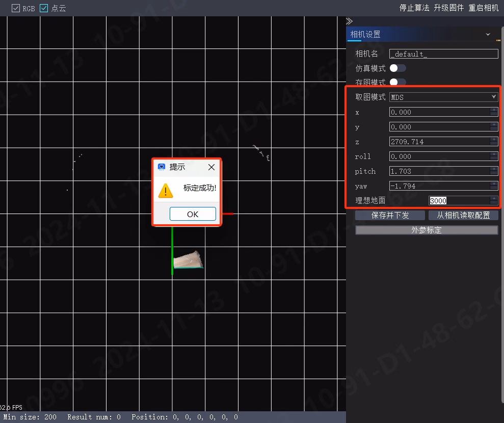The width and height of the screenshot is (504, 423).
Task: Click the yaw field stepper arrows
Action: 494,186
